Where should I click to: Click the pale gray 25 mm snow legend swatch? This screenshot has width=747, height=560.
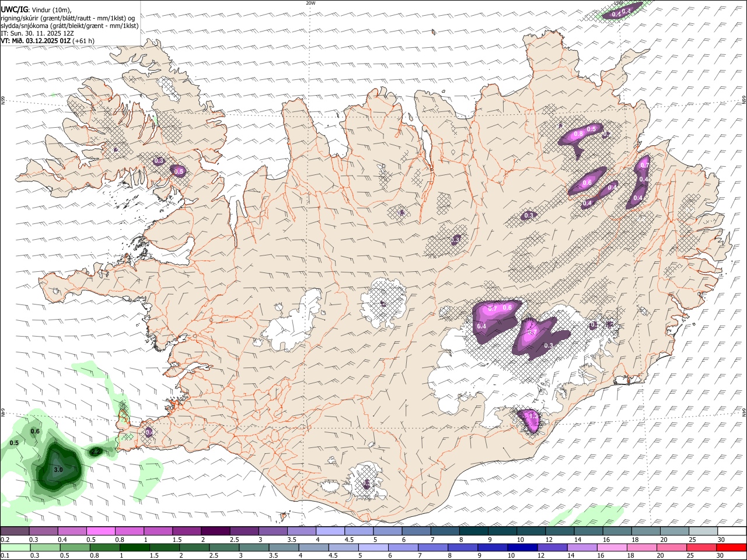coord(703,531)
